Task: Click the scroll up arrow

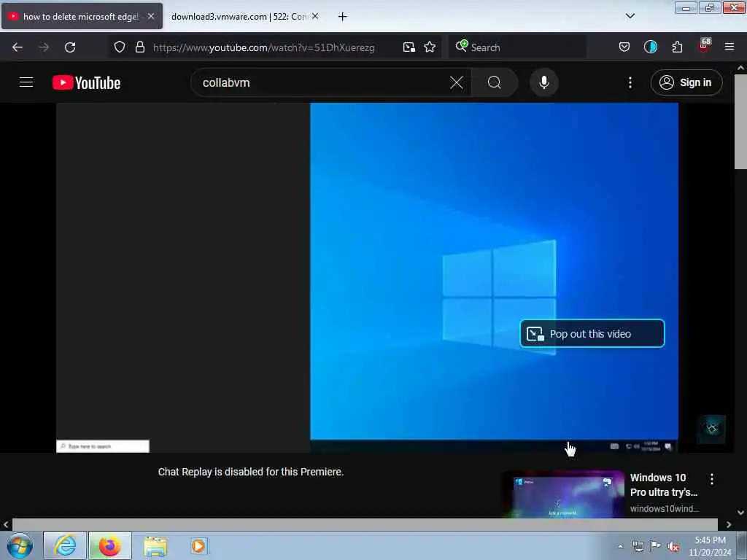Action: pos(740,68)
